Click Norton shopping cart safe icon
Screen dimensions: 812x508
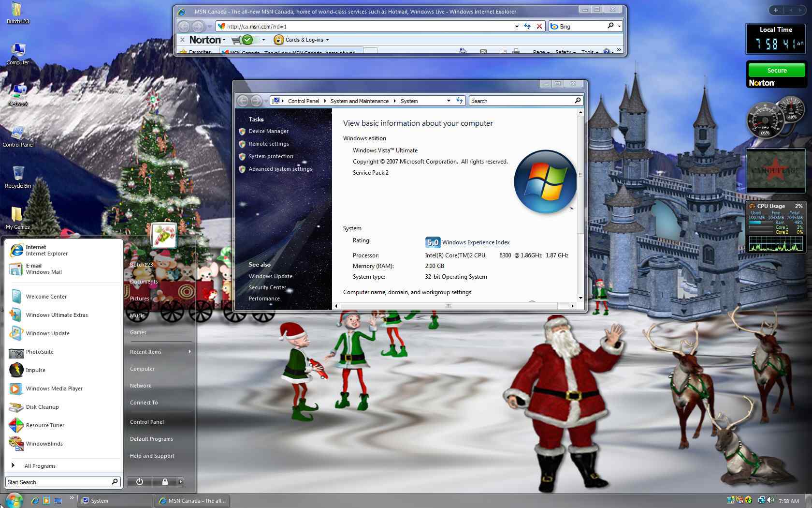243,40
